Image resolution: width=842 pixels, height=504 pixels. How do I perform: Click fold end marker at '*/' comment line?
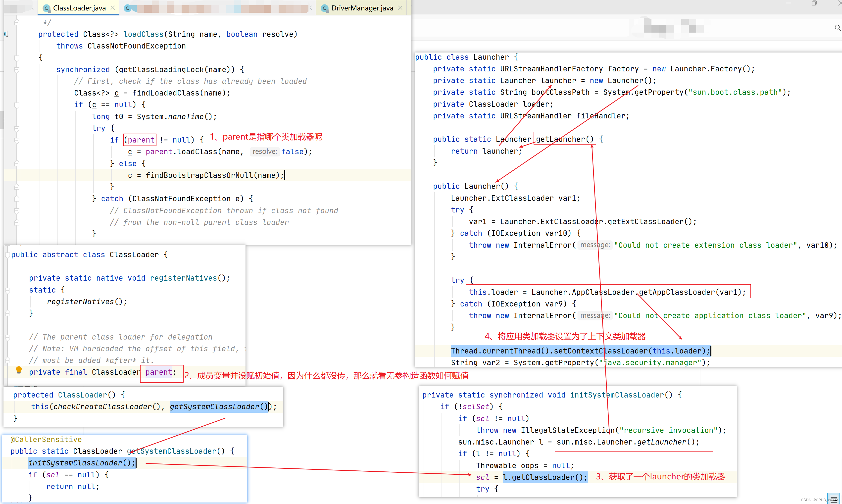pyautogui.click(x=17, y=22)
